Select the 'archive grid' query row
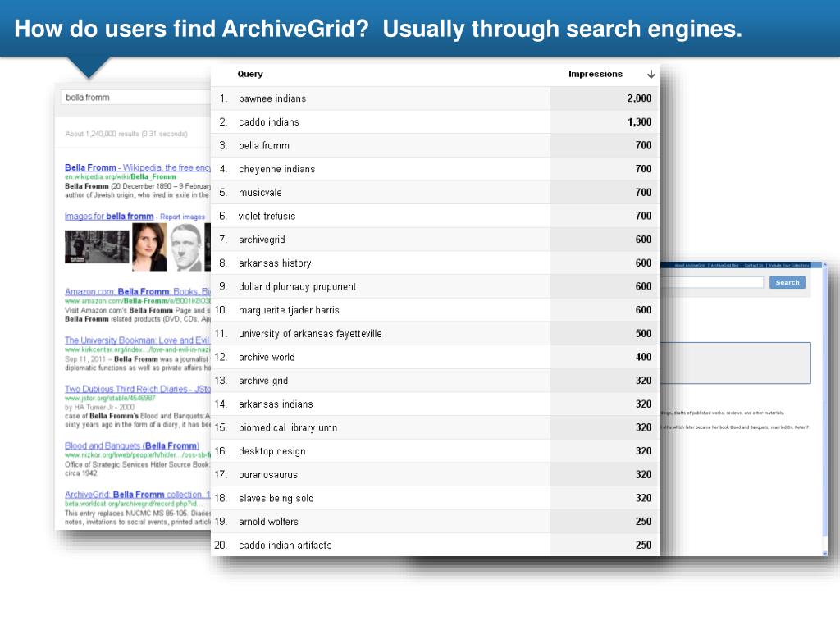The height and width of the screenshot is (630, 840). [x=435, y=381]
